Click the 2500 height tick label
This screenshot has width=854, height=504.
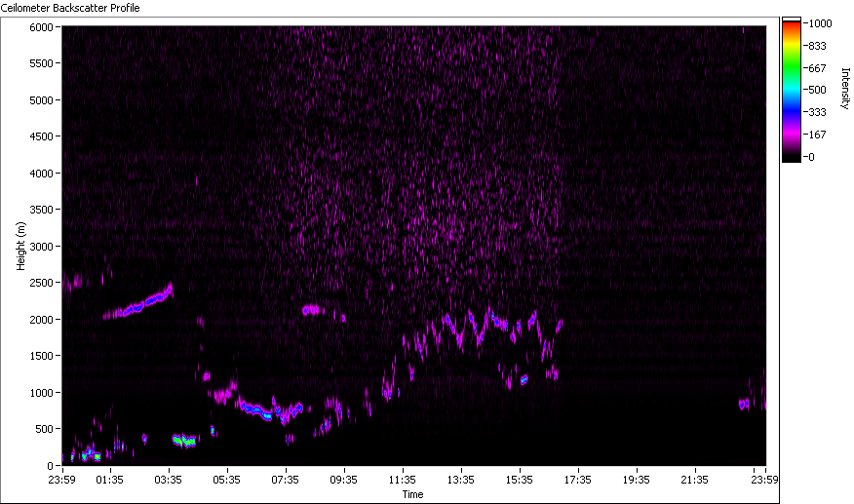[x=41, y=283]
